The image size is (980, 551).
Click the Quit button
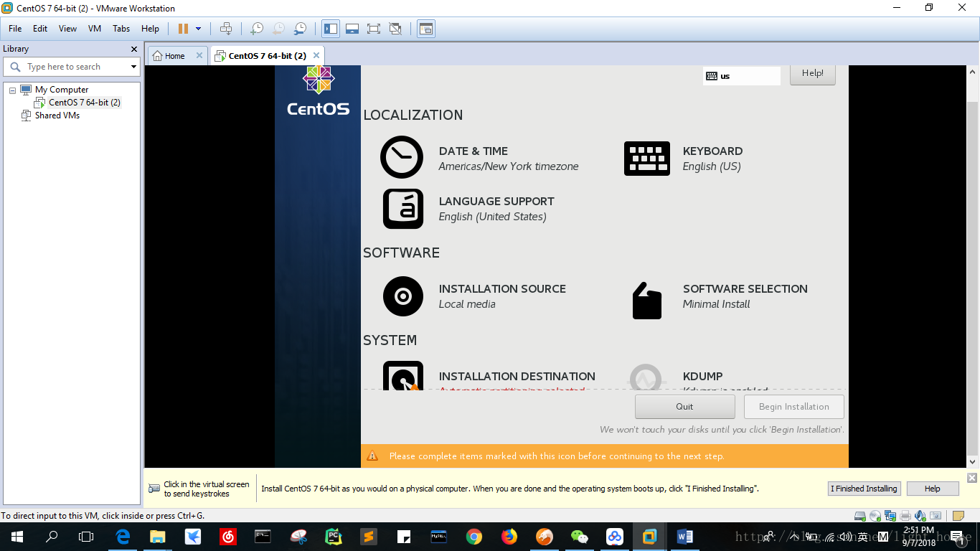click(x=685, y=407)
